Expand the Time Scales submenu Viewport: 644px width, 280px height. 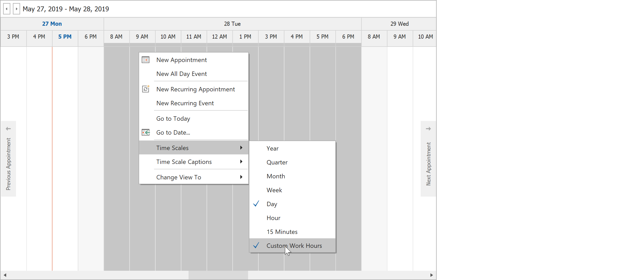click(x=194, y=148)
